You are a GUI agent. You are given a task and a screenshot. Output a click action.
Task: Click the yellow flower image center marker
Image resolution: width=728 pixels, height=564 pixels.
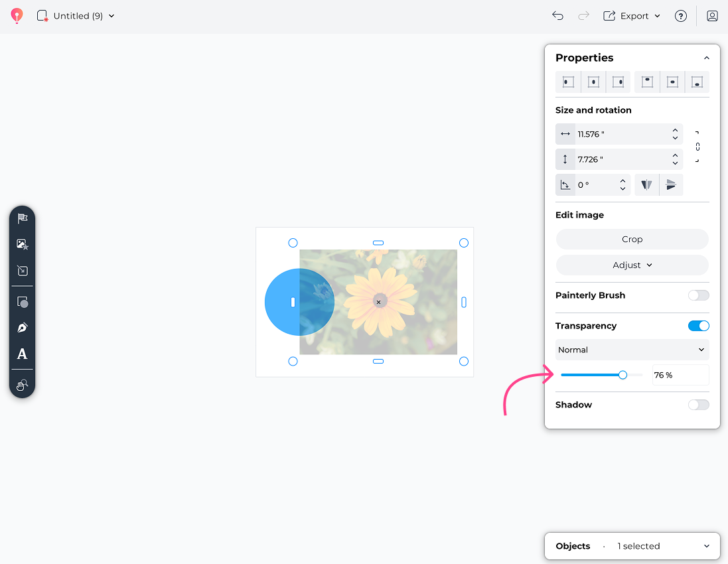(x=379, y=302)
